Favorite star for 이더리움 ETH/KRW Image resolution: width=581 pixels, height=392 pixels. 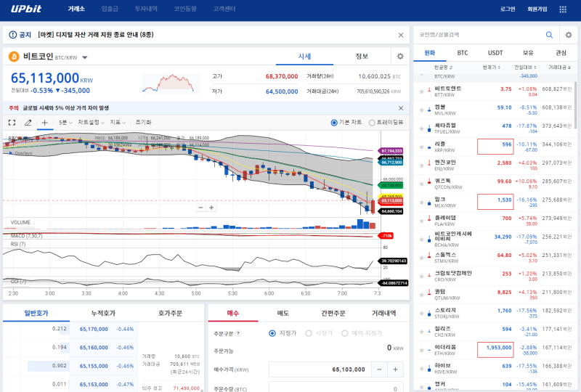(421, 350)
